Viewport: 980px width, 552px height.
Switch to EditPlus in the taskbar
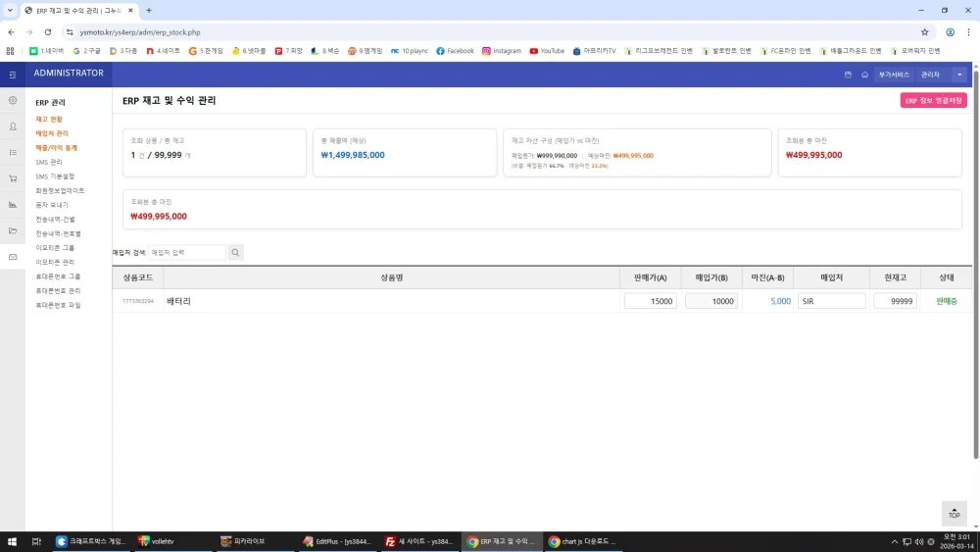(337, 541)
